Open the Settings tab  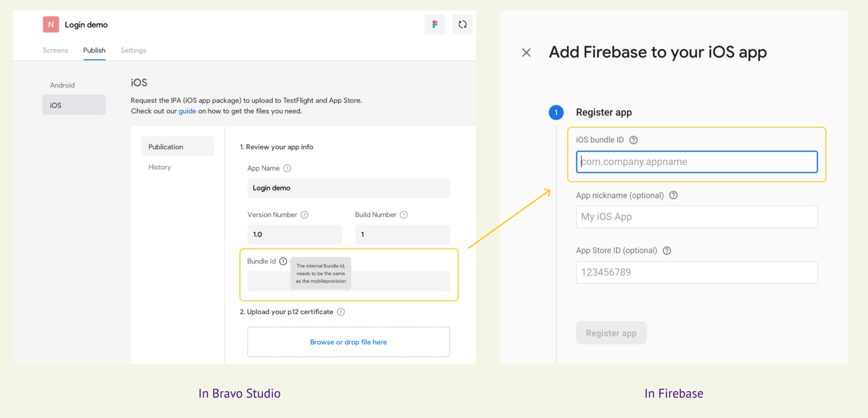[133, 50]
